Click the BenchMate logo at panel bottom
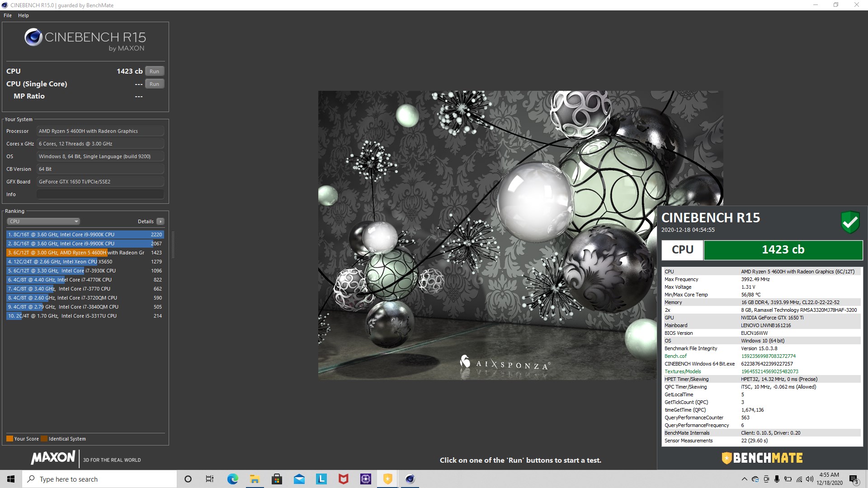 [762, 458]
